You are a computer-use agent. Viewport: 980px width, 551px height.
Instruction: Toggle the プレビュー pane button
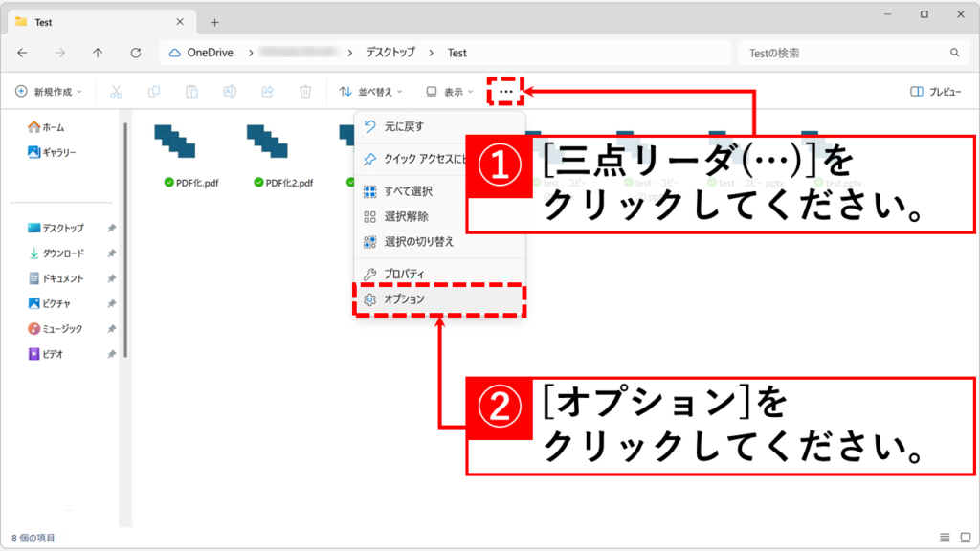936,92
